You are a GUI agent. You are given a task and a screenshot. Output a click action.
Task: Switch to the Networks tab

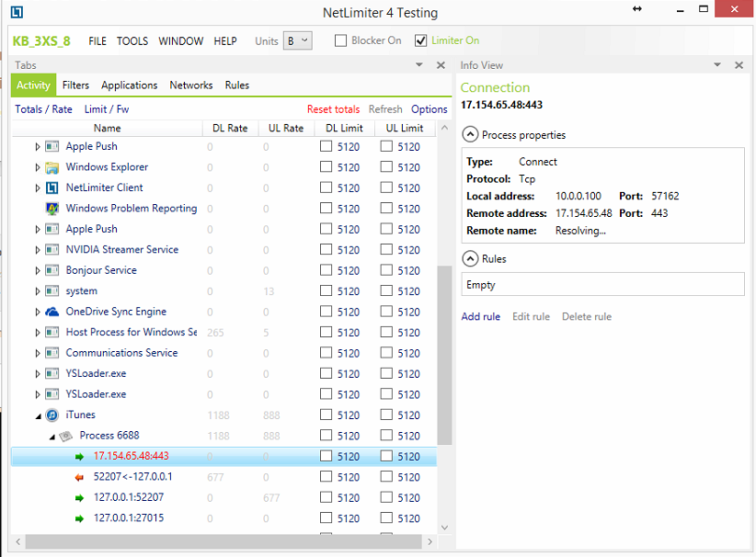pos(191,85)
